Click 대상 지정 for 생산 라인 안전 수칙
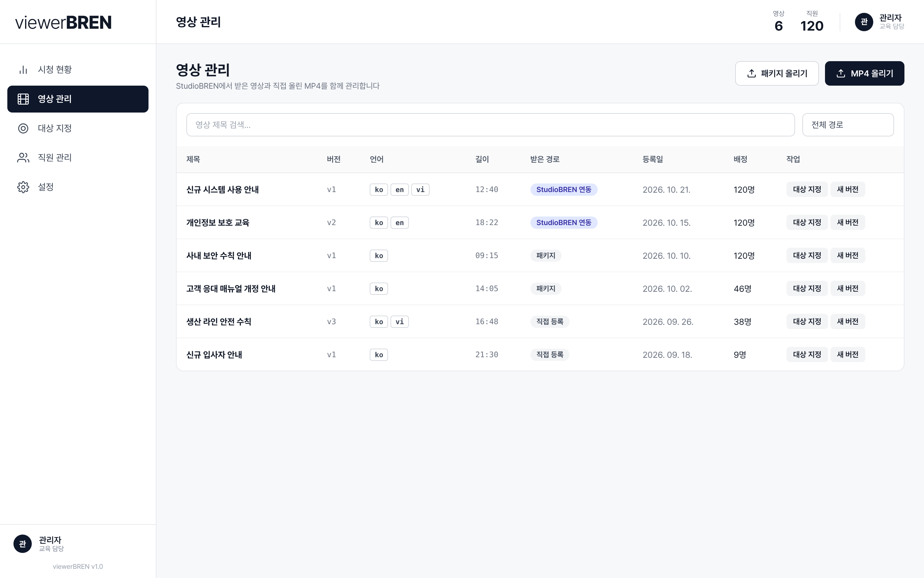The width and height of the screenshot is (924, 578). pos(807,321)
